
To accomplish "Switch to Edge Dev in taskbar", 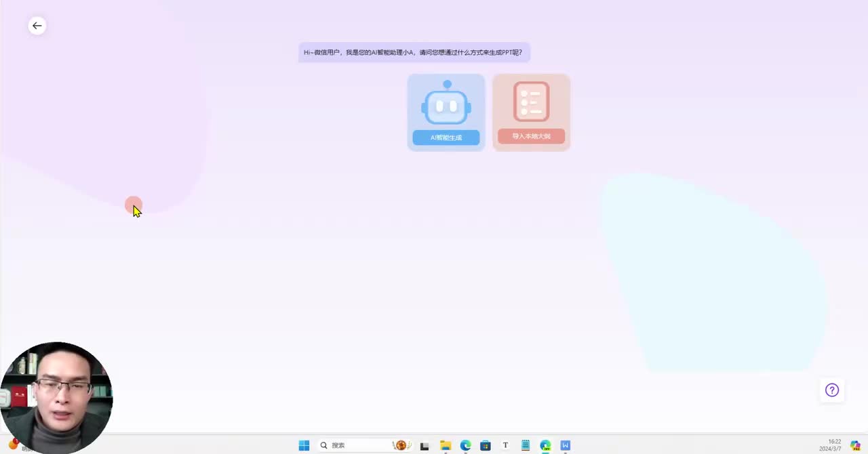I will point(545,445).
